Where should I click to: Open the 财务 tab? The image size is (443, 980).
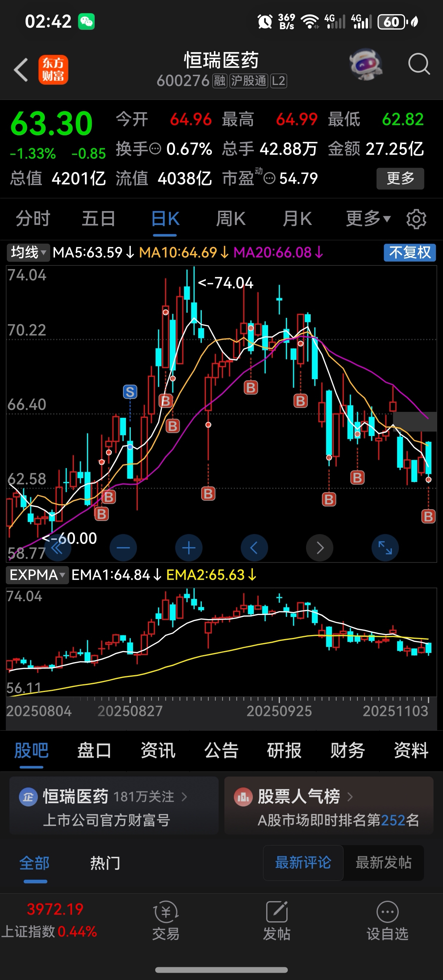pyautogui.click(x=348, y=750)
